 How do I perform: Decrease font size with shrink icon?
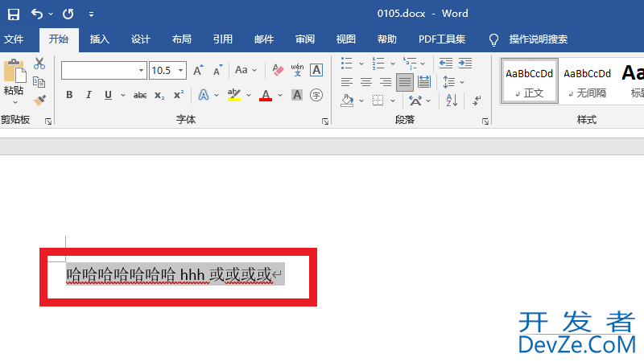217,70
